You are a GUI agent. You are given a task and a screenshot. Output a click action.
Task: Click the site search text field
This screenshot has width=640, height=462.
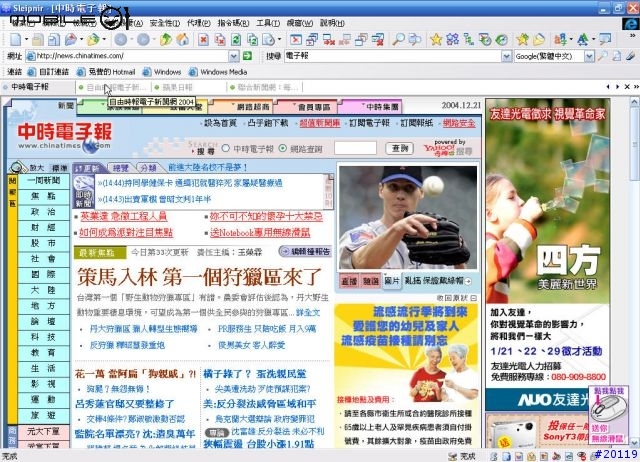(355, 148)
